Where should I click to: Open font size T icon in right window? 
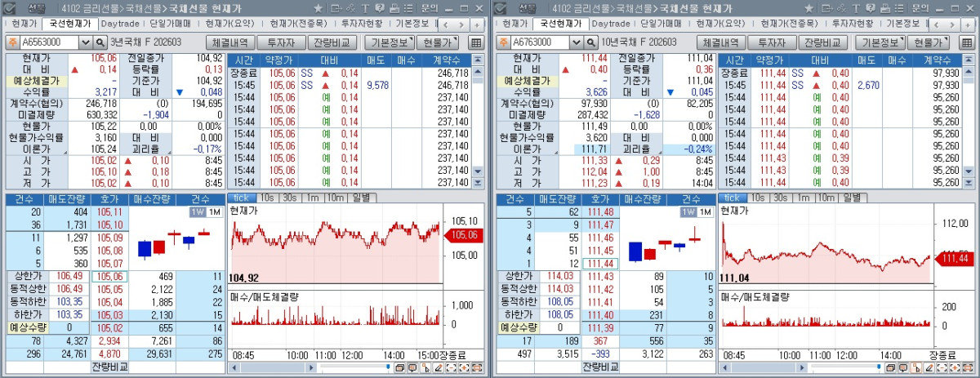point(855,8)
